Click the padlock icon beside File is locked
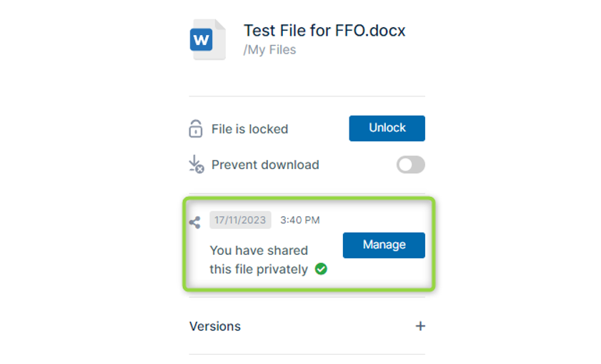Image resolution: width=601 pixels, height=364 pixels. (x=196, y=128)
